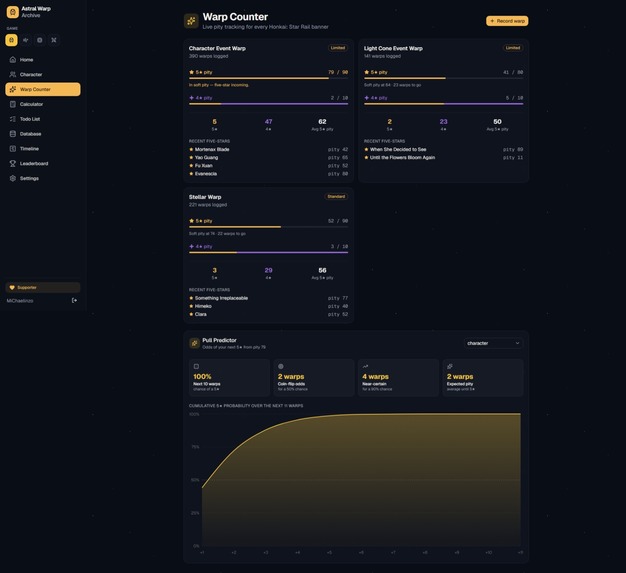Screen dimensions: 626x573
Task: Click the Database cylinder icon
Action: (13, 134)
